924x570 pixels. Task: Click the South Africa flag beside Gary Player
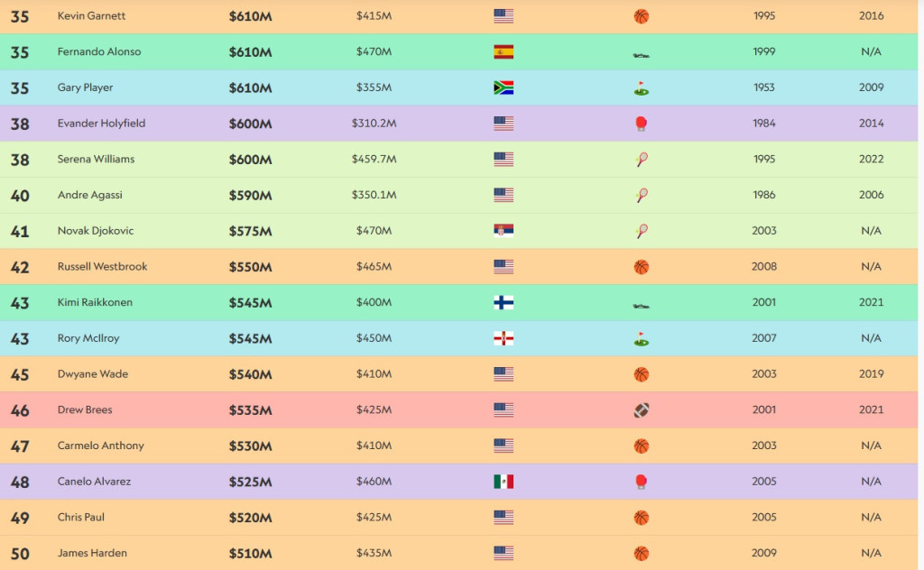point(504,87)
